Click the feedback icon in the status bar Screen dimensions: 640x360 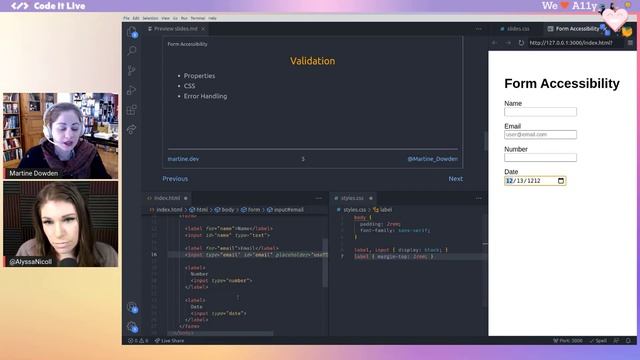pos(616,341)
